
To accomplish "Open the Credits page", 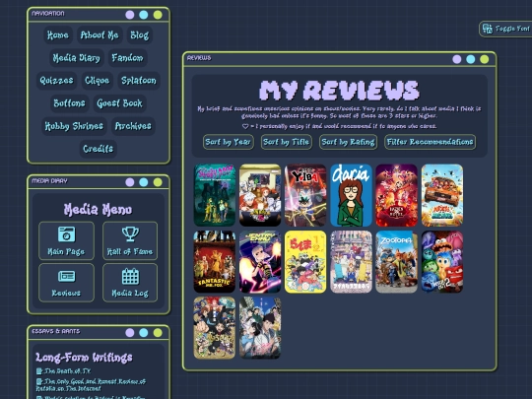I will pos(99,149).
